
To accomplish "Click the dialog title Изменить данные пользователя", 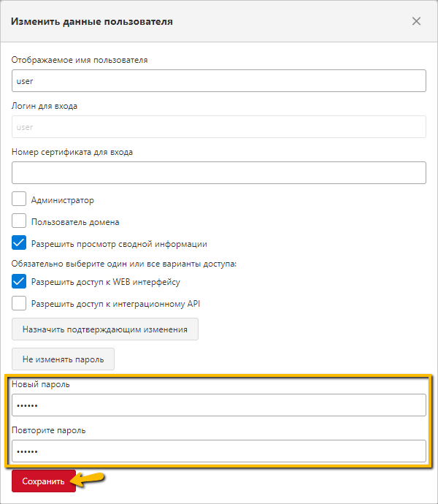I will 92,21.
